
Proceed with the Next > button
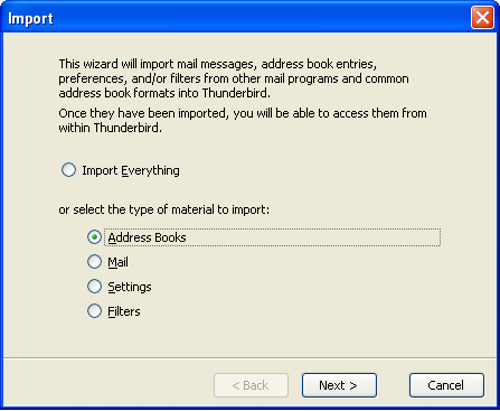339,385
